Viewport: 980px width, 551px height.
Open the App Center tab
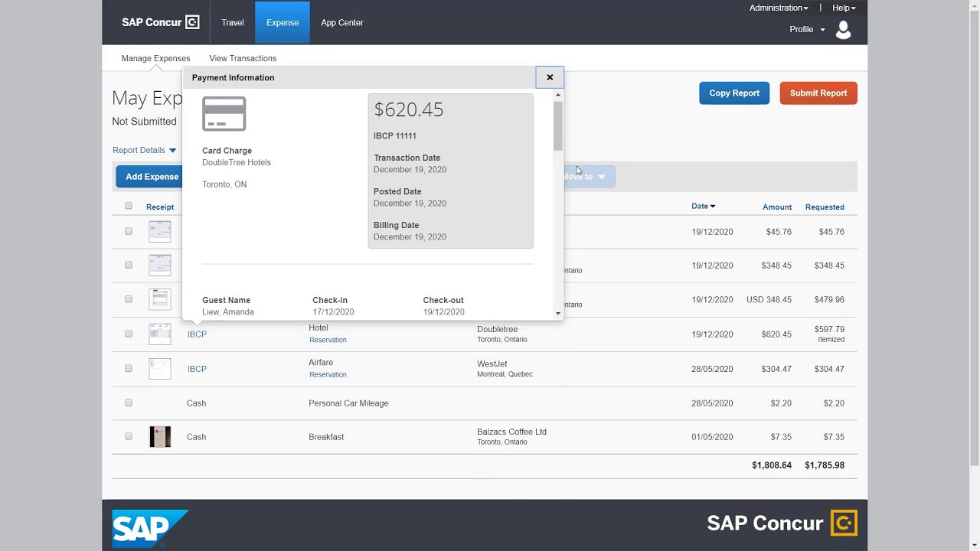pos(342,22)
